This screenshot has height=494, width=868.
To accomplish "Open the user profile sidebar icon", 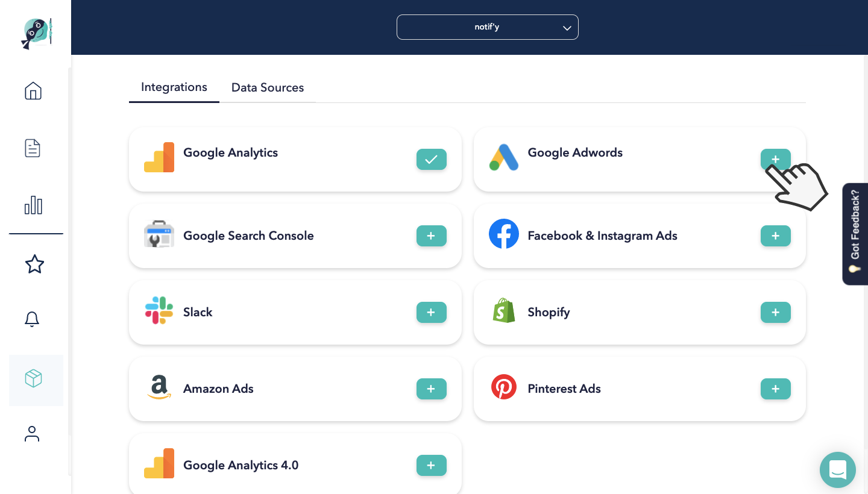I will 32,434.
